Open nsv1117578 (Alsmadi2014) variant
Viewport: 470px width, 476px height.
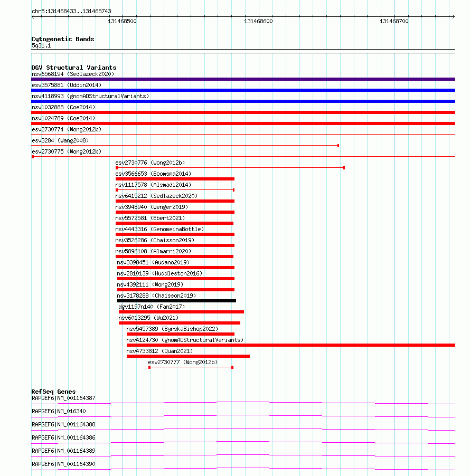coord(153,185)
